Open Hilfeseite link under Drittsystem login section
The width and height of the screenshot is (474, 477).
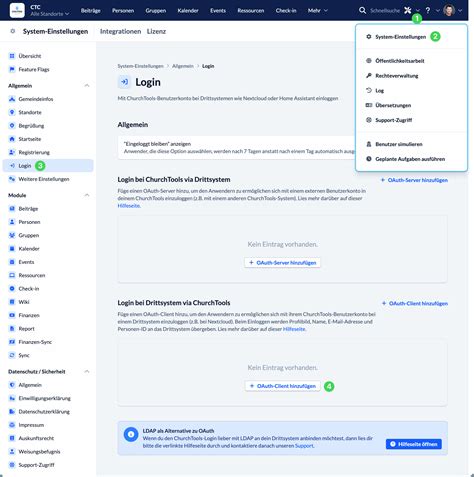pos(128,206)
